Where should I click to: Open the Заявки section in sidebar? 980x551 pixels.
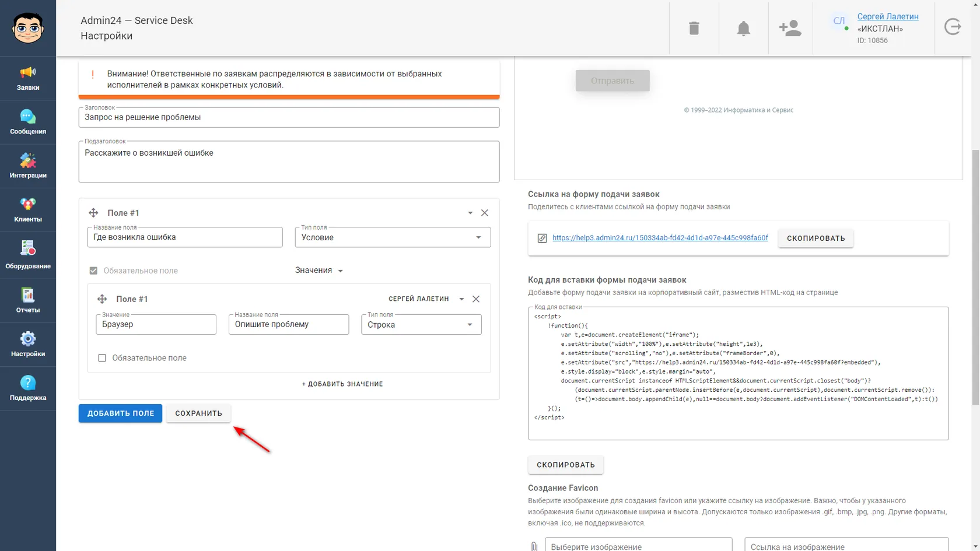[28, 78]
